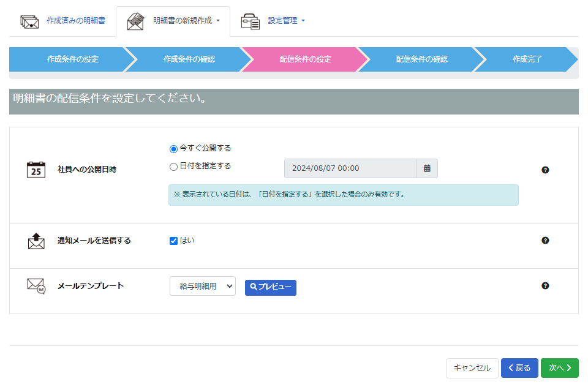Select the 日付を指定する radio option

[x=173, y=167]
